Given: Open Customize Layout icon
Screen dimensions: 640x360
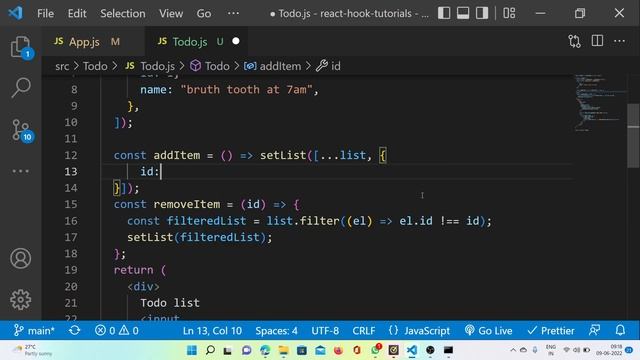Looking at the screenshot, I should coord(509,13).
